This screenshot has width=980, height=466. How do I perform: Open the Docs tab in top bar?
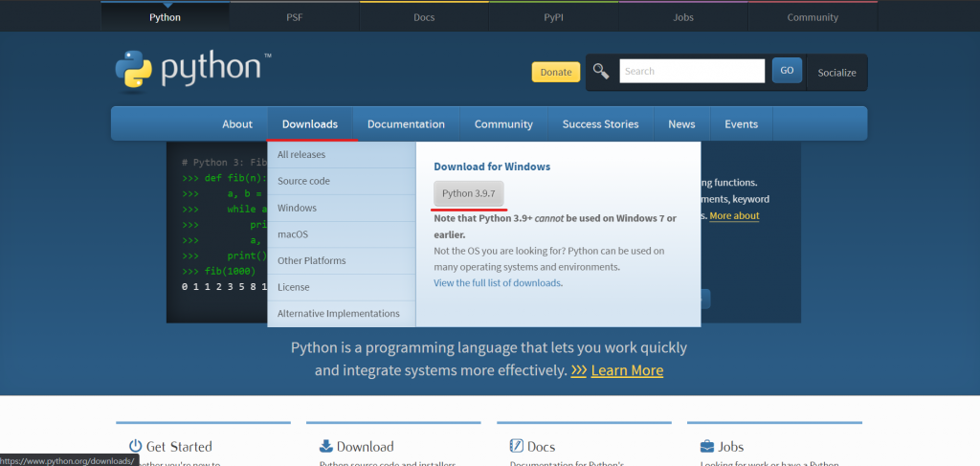tap(424, 17)
